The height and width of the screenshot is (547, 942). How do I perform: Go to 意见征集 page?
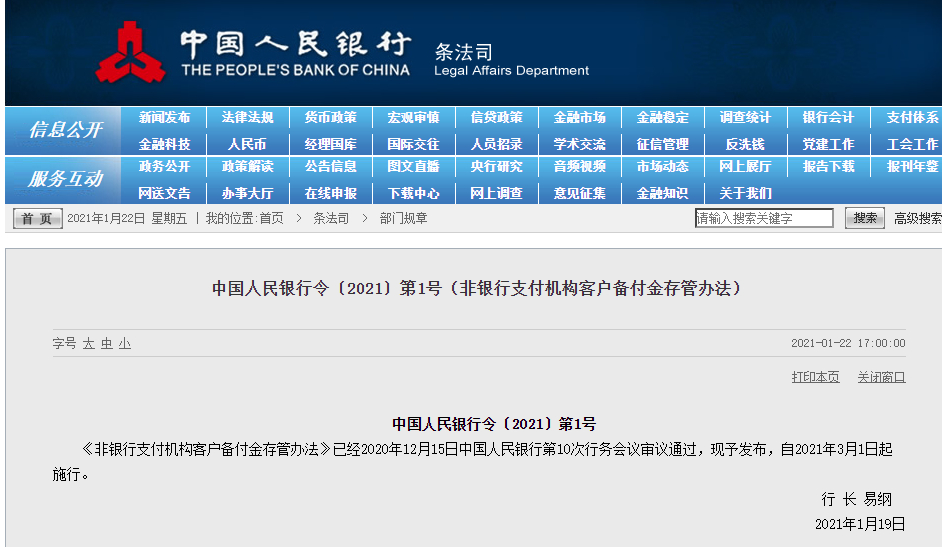579,193
